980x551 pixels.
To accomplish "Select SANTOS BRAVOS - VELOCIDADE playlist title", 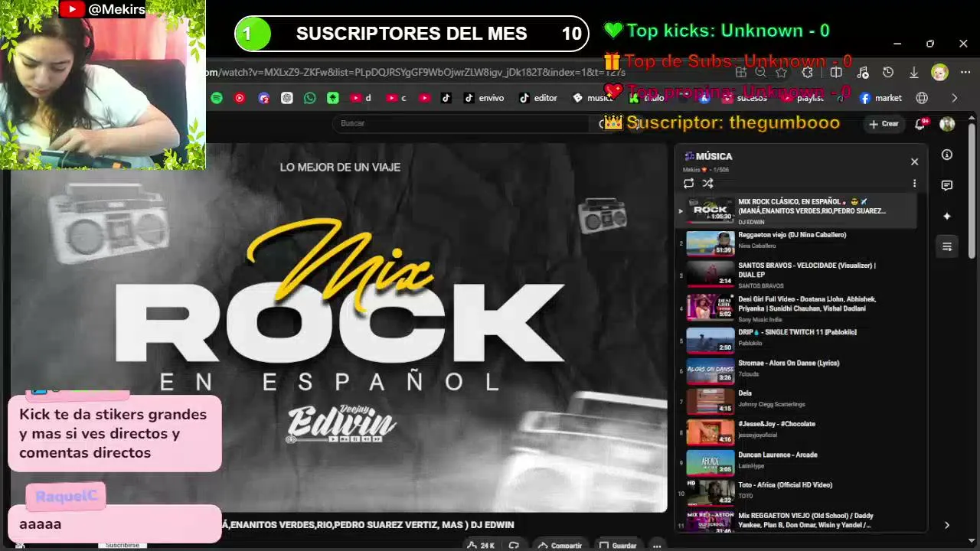I will tap(807, 270).
